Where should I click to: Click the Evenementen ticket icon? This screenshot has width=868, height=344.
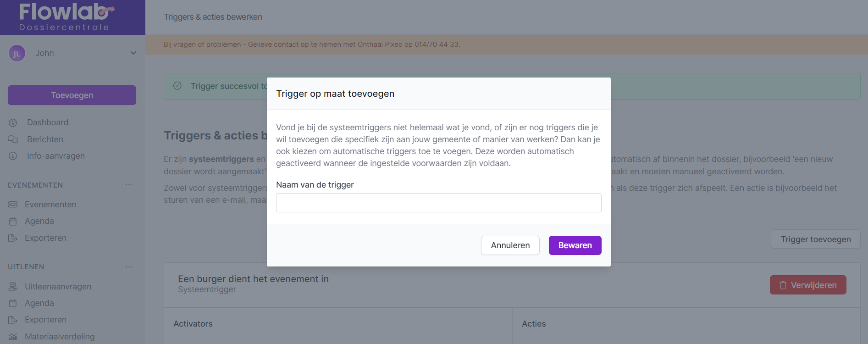tap(13, 205)
